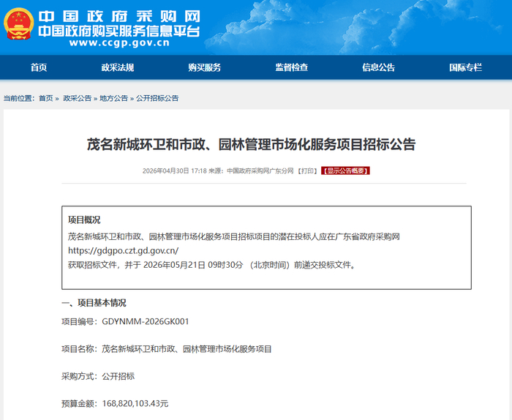512x420 pixels.
Task: Click the 【打印】 print link
Action: pos(307,170)
